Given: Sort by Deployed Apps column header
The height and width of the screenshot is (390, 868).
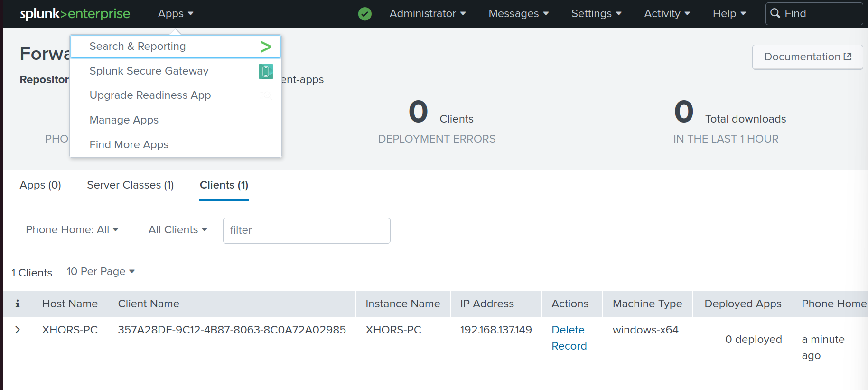Looking at the screenshot, I should click(x=743, y=304).
